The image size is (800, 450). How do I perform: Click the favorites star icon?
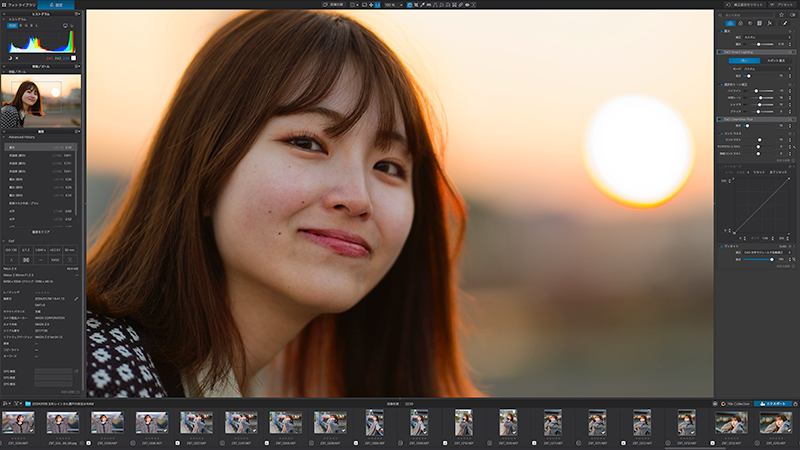click(x=781, y=15)
